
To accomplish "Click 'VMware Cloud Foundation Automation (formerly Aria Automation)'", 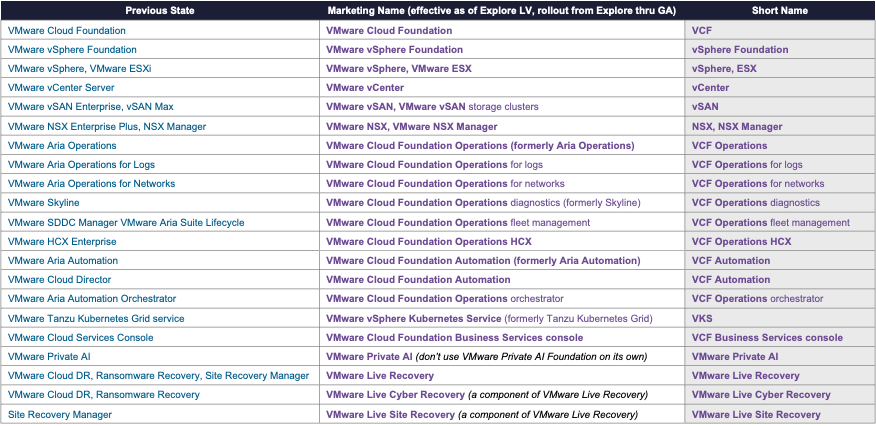I will tap(502, 261).
